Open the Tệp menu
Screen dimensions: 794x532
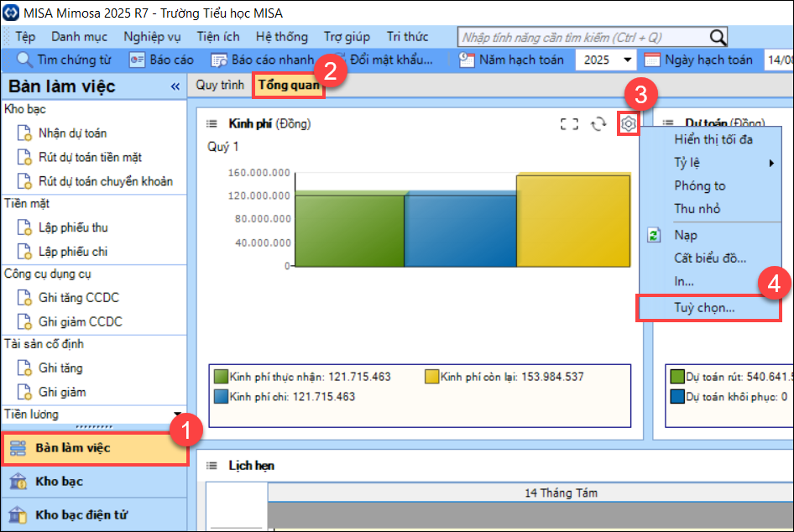25,37
